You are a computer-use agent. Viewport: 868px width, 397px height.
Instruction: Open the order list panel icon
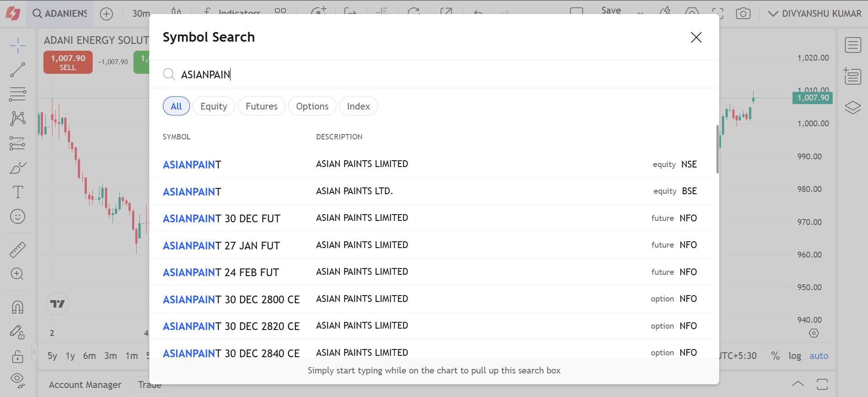click(853, 76)
